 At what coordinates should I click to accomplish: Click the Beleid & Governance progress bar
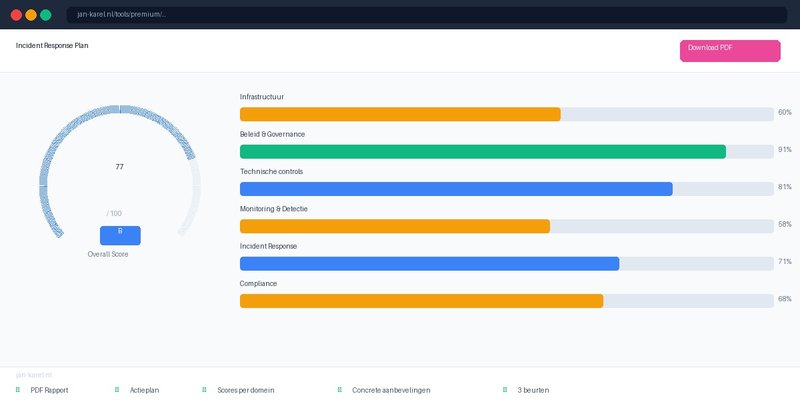(507, 152)
